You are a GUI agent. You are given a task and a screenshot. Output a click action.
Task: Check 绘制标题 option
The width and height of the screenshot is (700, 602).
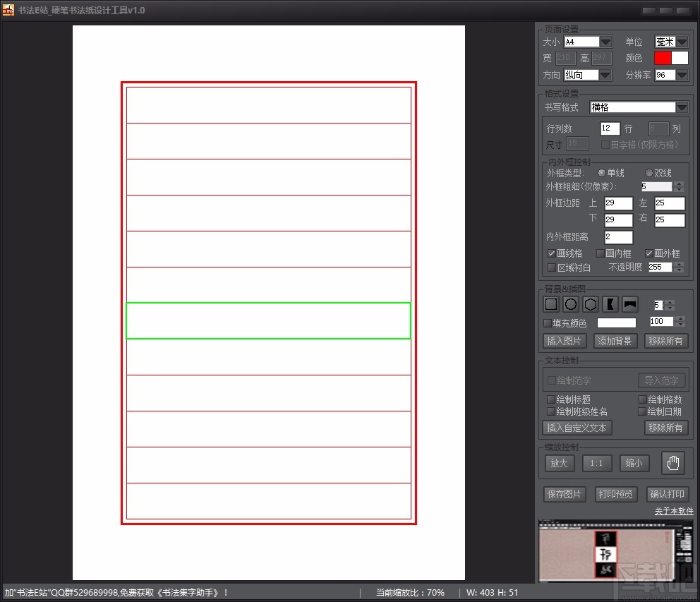(551, 399)
